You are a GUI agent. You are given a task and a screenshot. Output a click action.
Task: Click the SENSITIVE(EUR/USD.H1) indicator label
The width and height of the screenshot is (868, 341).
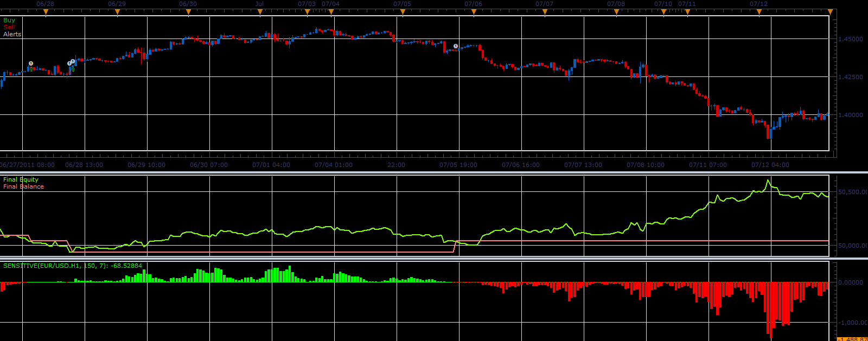pyautogui.click(x=73, y=266)
